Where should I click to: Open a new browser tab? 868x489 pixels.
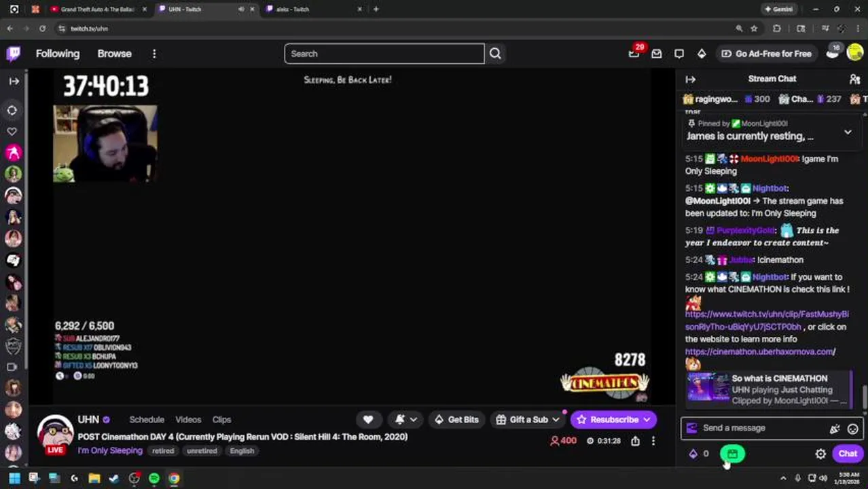(376, 10)
